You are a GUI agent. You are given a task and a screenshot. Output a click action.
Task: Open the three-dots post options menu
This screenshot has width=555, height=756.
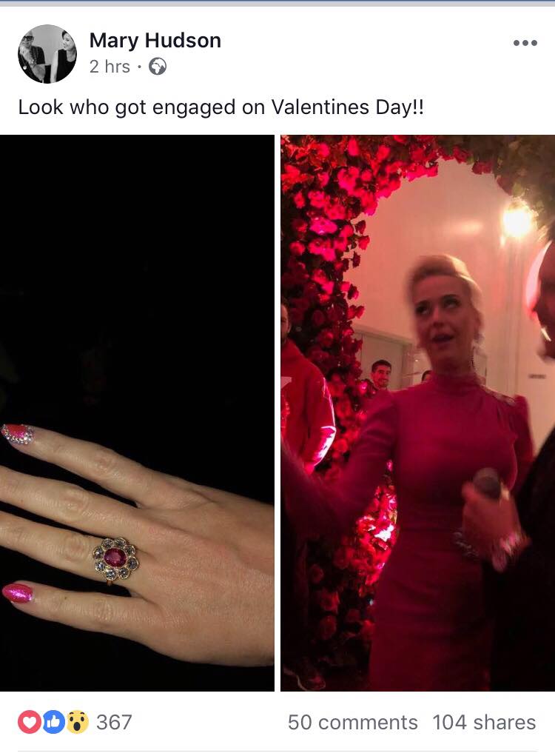click(x=525, y=43)
